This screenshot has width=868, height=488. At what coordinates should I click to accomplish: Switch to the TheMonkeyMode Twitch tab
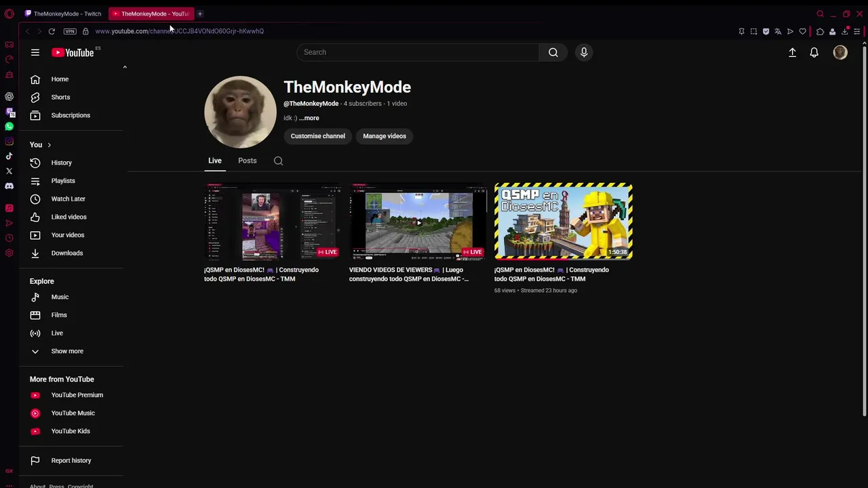point(62,14)
